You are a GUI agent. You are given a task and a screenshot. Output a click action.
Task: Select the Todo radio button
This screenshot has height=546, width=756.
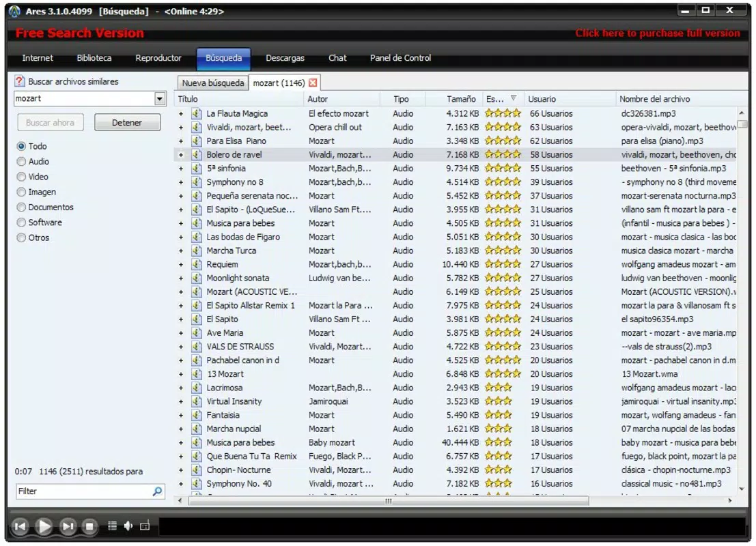pos(21,146)
